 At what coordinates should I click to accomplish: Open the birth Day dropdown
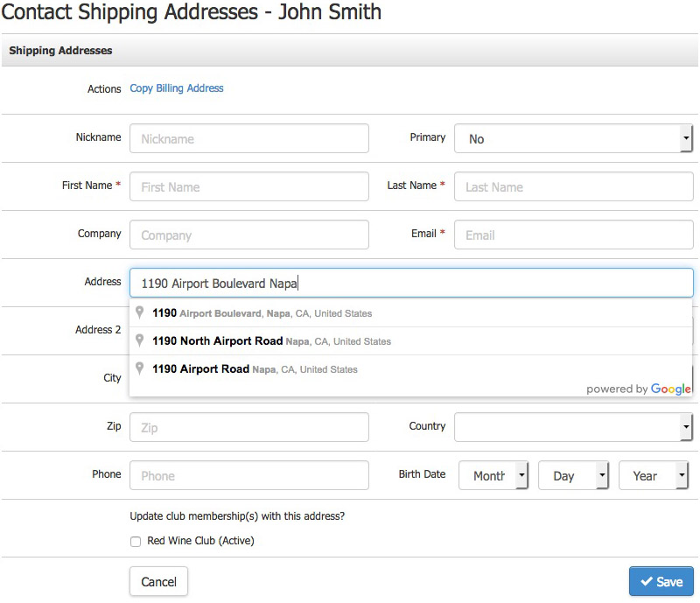coord(573,476)
